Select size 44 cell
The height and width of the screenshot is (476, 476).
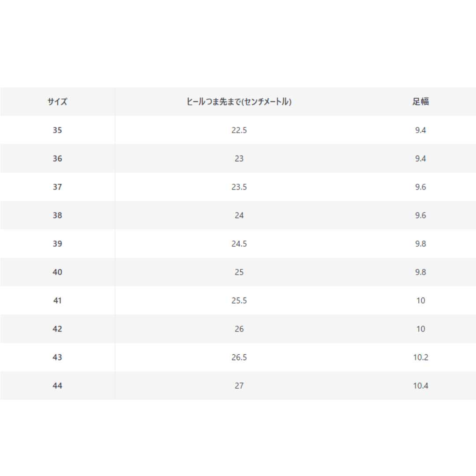click(57, 386)
